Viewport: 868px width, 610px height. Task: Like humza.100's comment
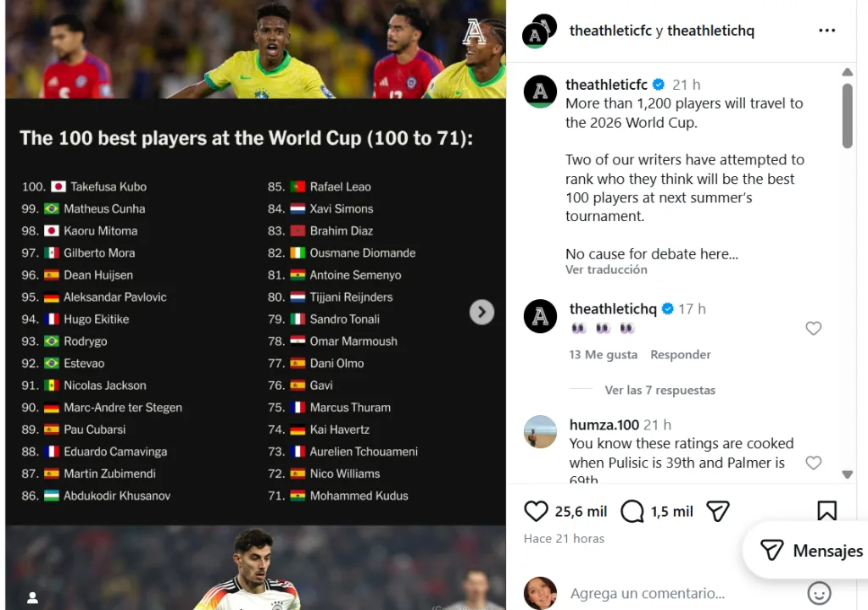coord(813,463)
